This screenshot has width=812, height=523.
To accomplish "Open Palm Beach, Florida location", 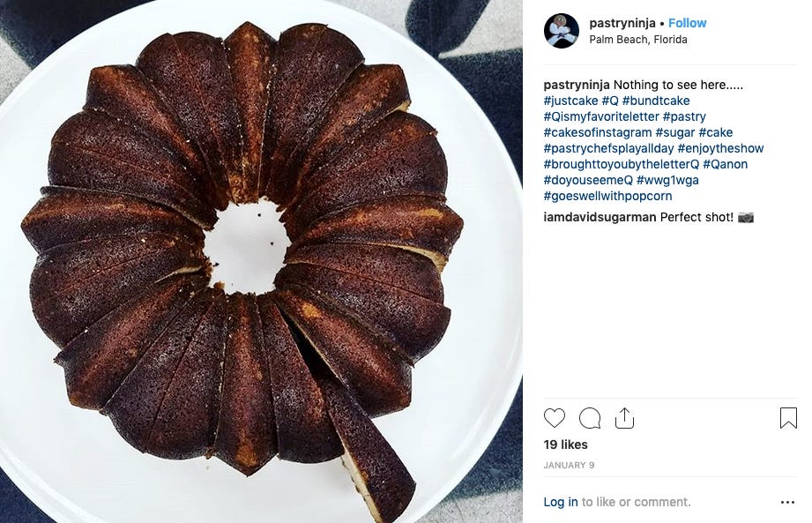I will pos(638,40).
